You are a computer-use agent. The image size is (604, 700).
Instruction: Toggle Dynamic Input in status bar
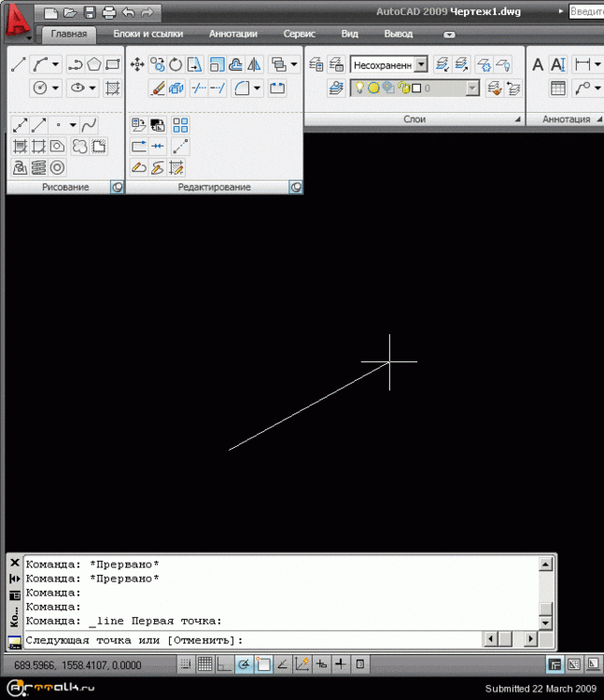coord(321,665)
